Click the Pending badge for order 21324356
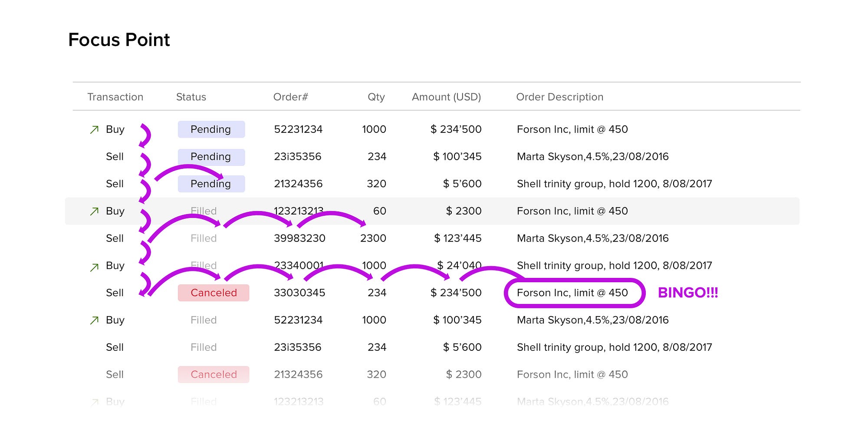Viewport: 868px width, 429px height. click(211, 184)
